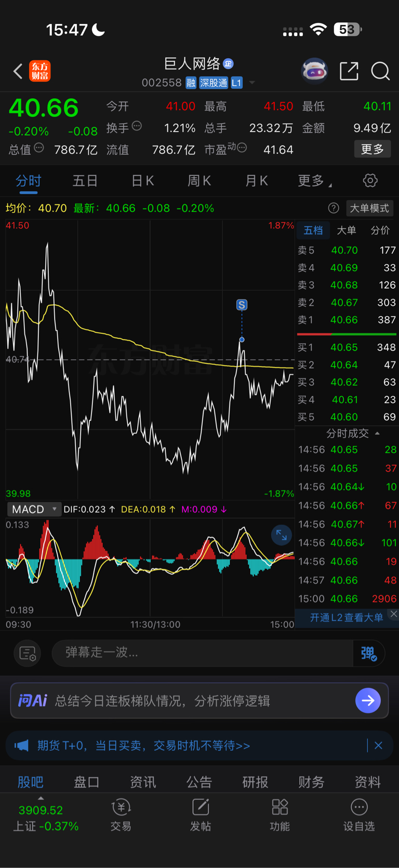Tap 开通L2查看大单 link
This screenshot has width=399, height=868.
[x=347, y=617]
